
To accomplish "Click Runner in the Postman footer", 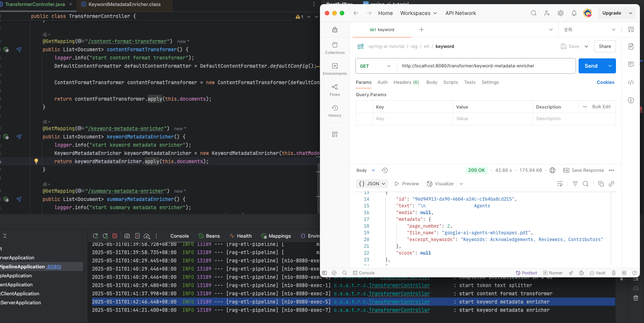I will [553, 273].
